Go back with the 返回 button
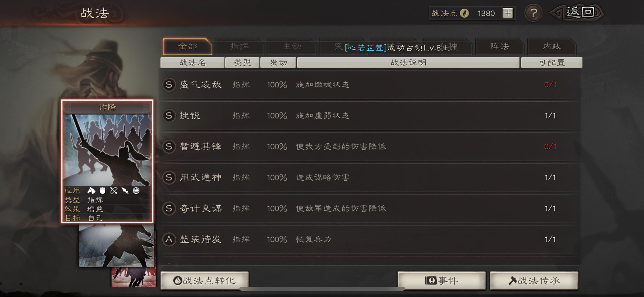This screenshot has width=644, height=297. point(576,13)
